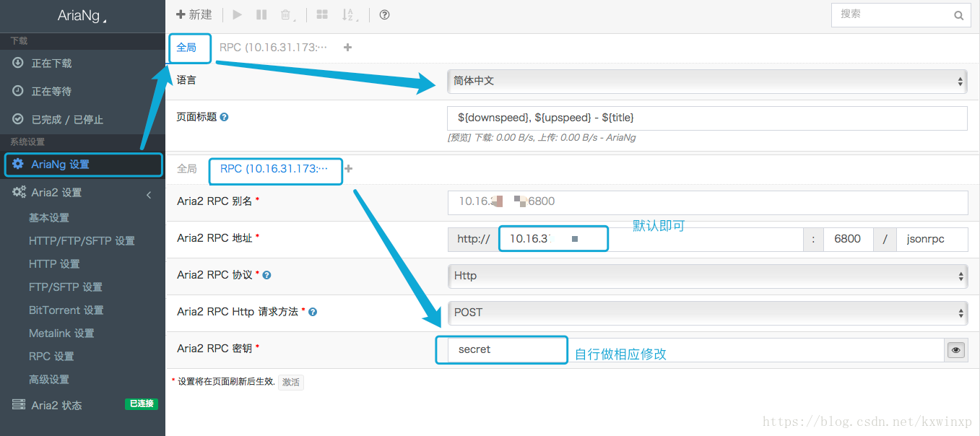The image size is (980, 436).
Task: Click 请求方法 help question icon
Action: (313, 313)
